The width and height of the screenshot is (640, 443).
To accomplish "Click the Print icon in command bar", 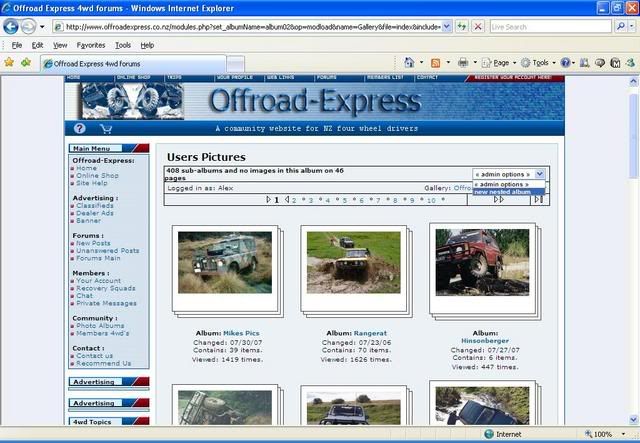I will [463, 63].
